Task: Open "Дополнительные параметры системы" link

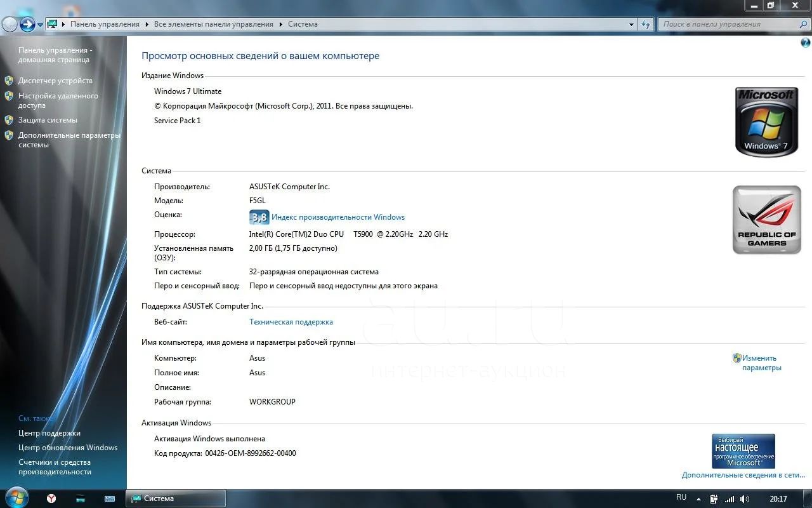Action: coord(69,140)
